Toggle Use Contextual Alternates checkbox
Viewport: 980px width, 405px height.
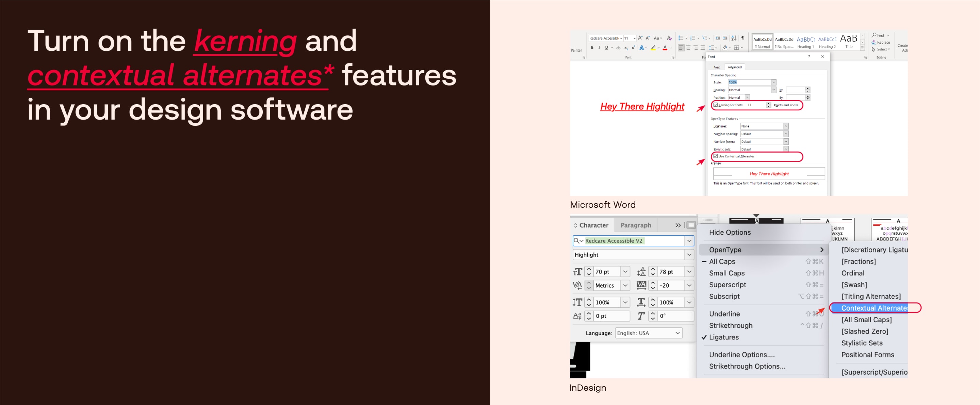tap(716, 156)
